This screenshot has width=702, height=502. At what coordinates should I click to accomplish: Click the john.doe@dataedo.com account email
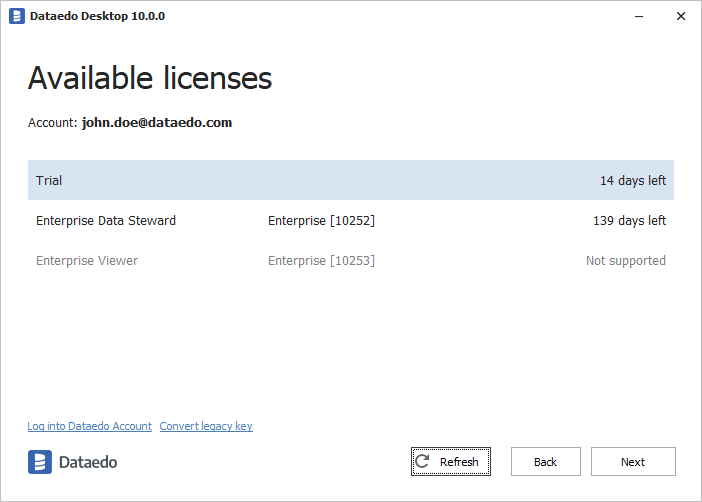[157, 123]
